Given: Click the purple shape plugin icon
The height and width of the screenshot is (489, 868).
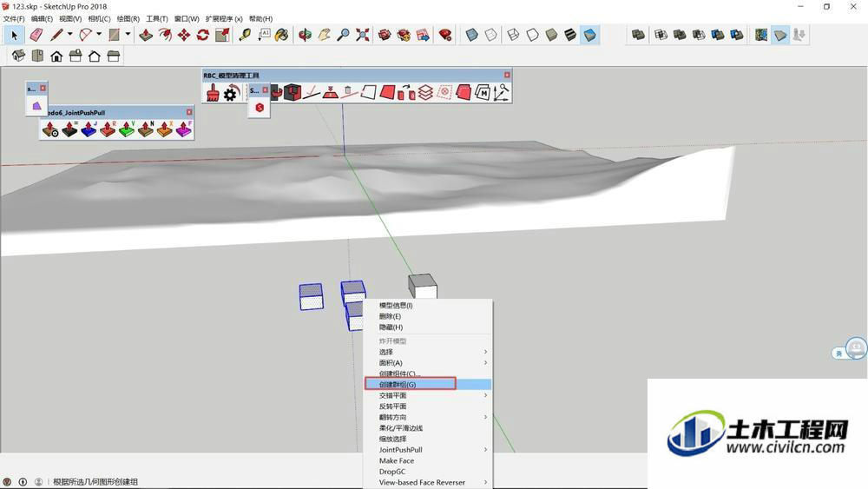Looking at the screenshot, I should click(36, 106).
